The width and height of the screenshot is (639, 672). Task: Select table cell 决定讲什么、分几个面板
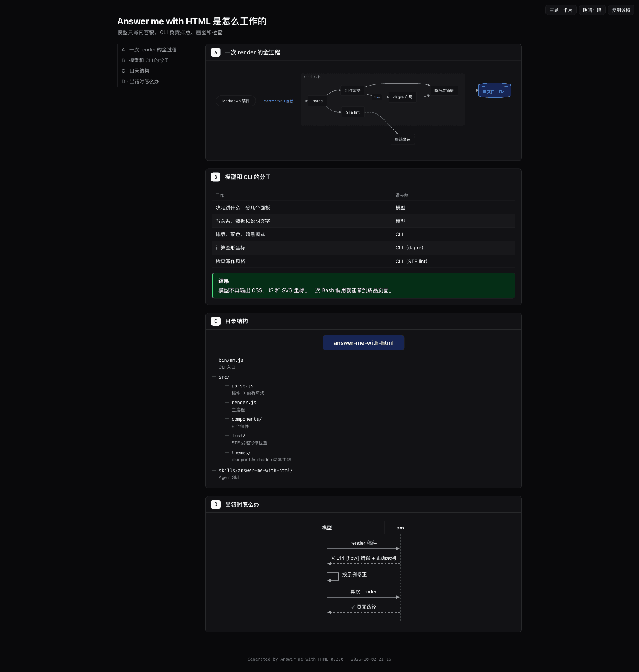pyautogui.click(x=243, y=208)
